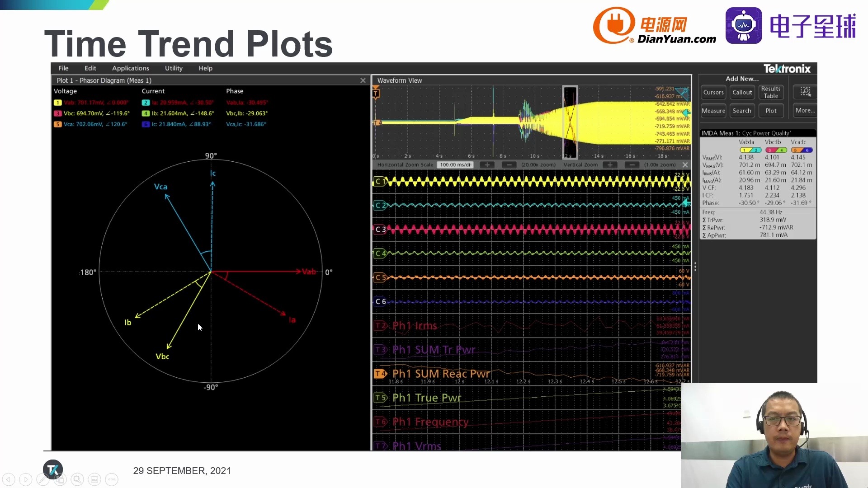
Task: Decrease horizontal zoom with minus button
Action: click(x=509, y=165)
